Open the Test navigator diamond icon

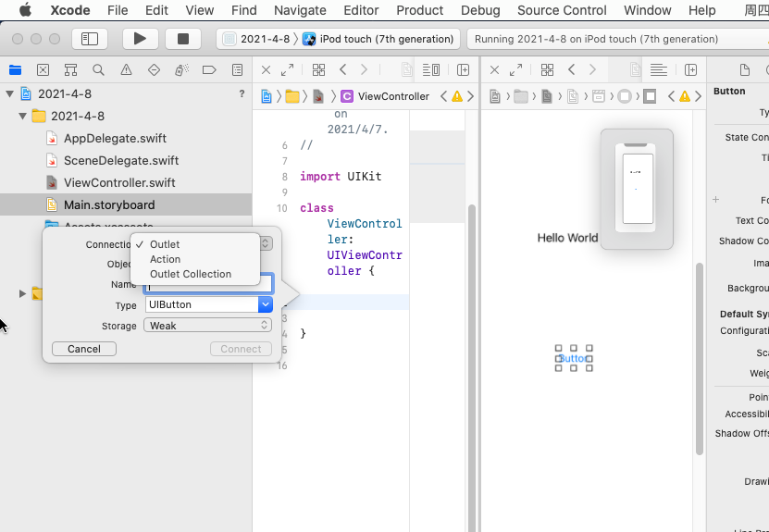[x=154, y=70]
